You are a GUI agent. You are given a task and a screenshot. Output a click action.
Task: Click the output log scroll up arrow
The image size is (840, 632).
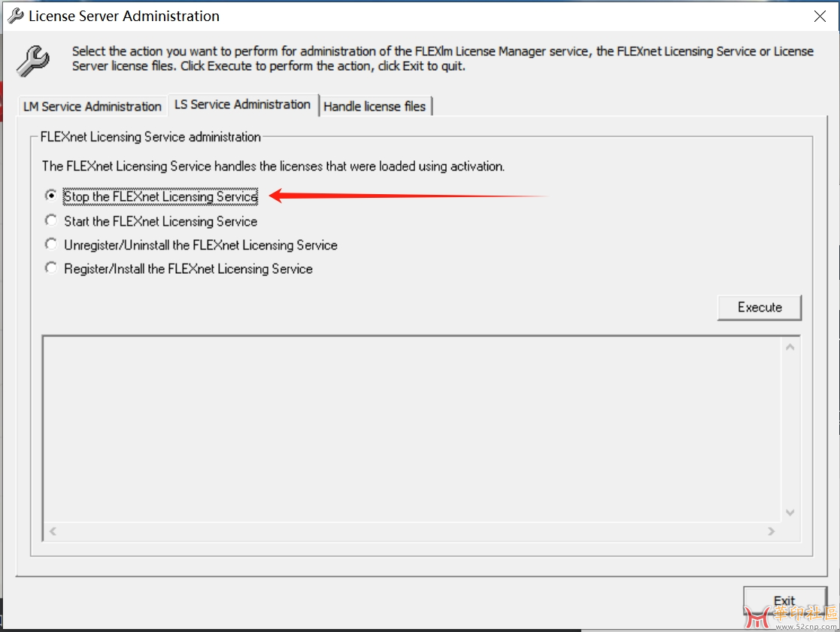(x=790, y=348)
